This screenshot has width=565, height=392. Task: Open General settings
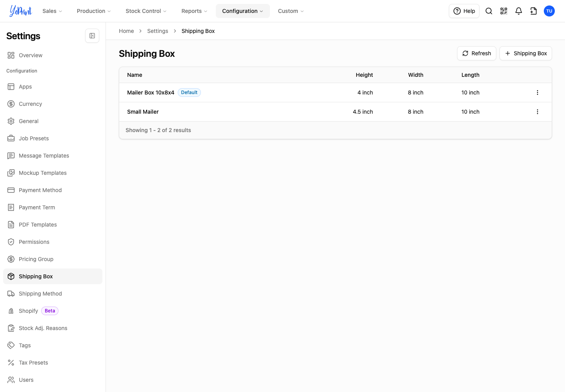pyautogui.click(x=53, y=121)
